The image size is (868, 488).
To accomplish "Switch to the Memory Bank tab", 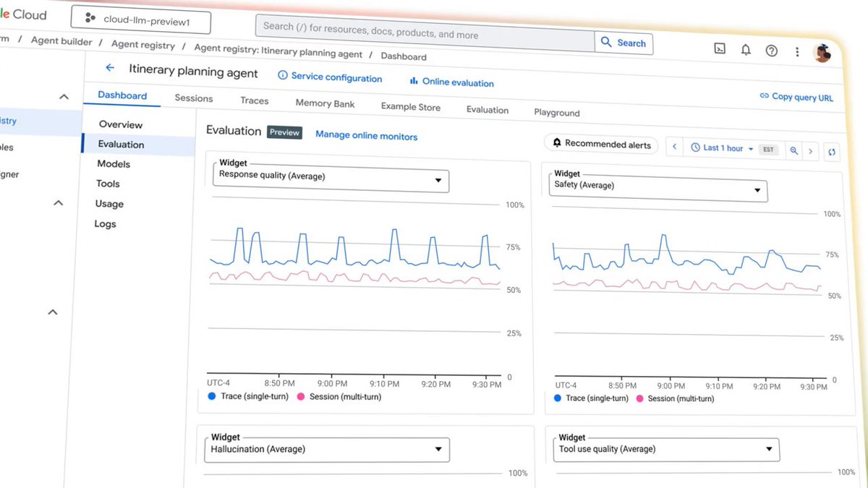I will coord(325,103).
